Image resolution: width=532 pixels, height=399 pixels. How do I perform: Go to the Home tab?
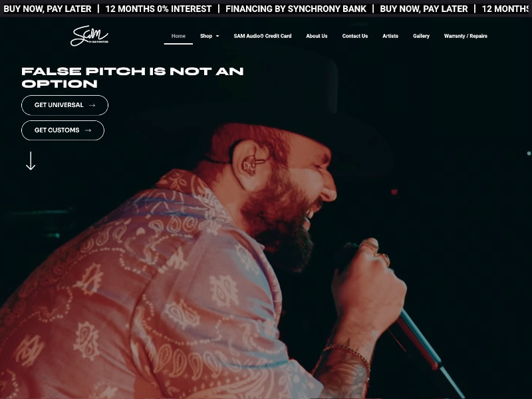coord(178,36)
